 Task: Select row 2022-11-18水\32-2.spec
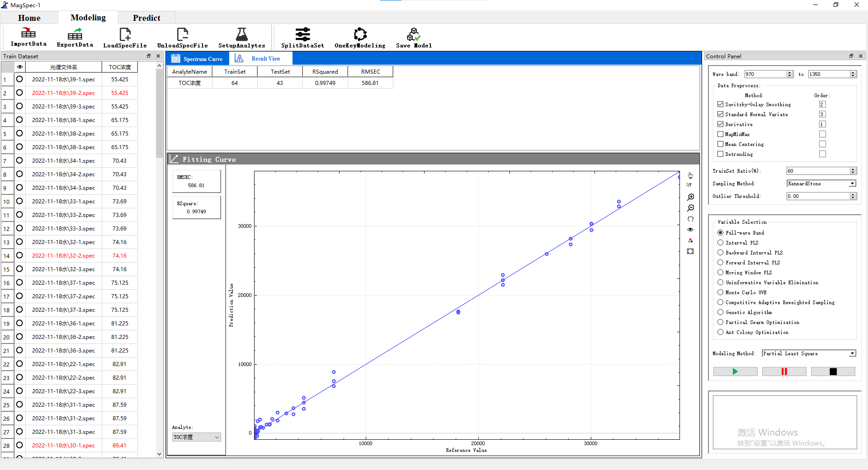click(63, 255)
